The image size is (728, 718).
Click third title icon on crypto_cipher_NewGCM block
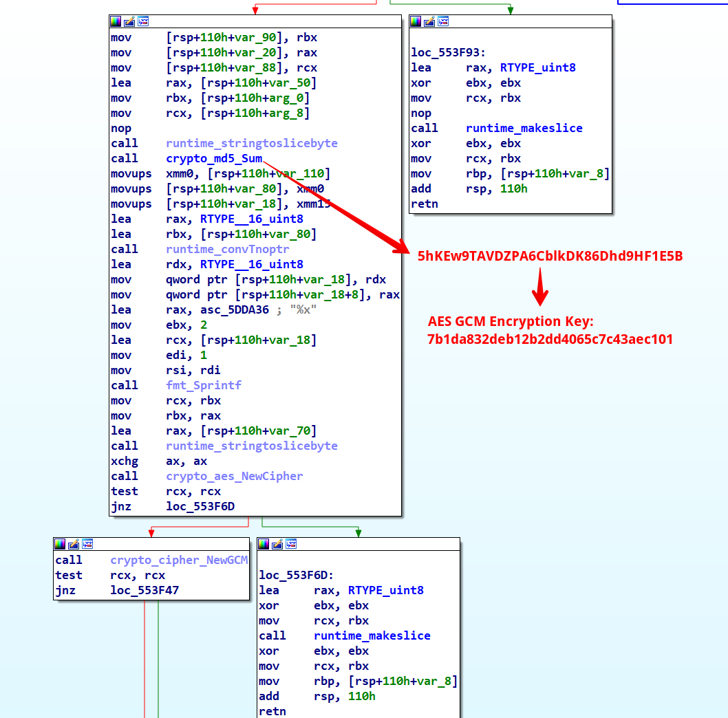pos(87,544)
